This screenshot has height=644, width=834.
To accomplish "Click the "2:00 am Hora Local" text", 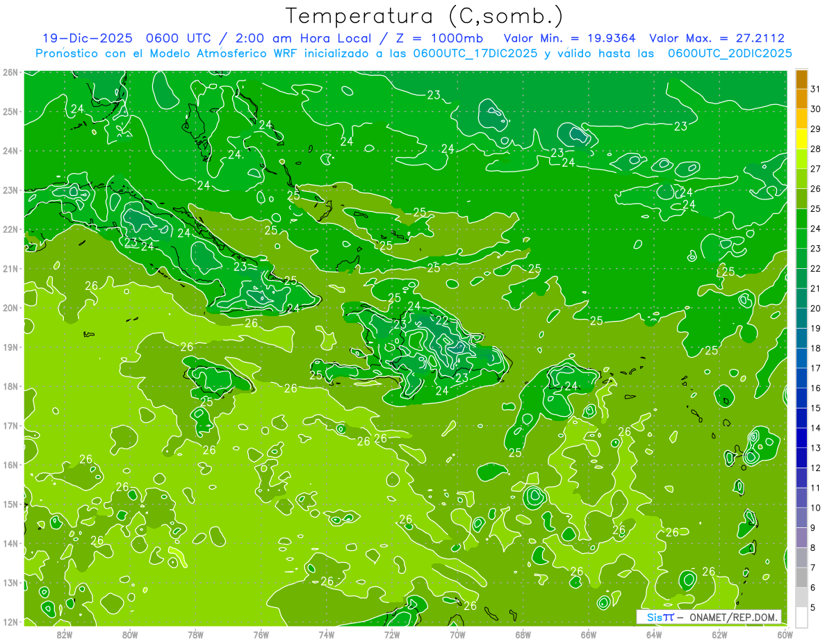I will coord(304,38).
